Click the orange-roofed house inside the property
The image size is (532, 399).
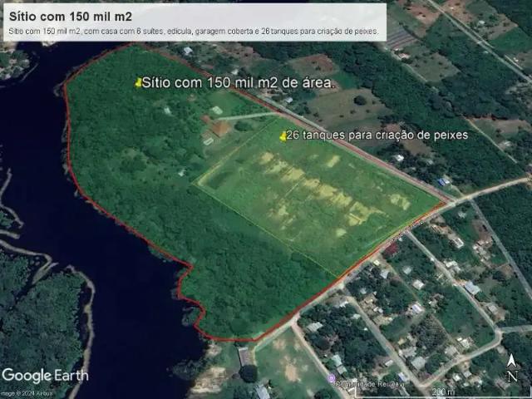point(220,129)
